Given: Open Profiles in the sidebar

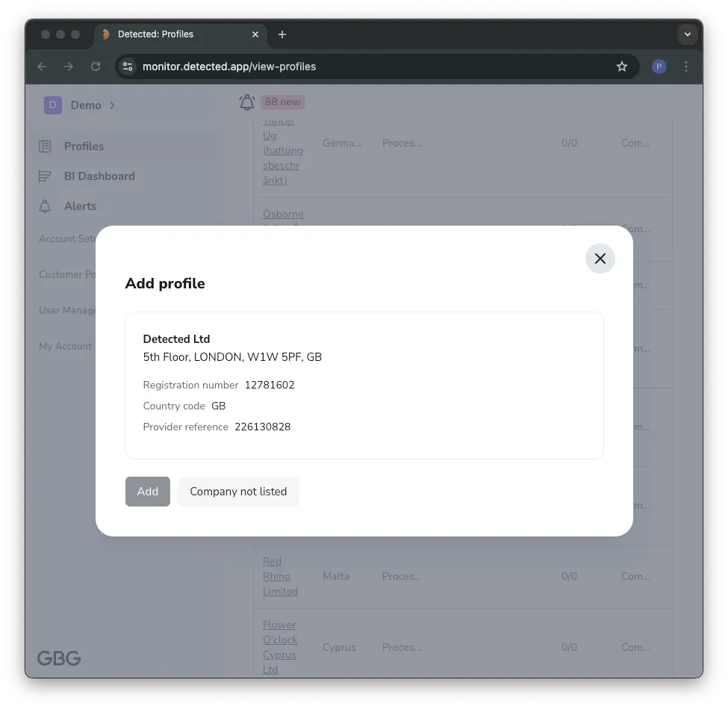Looking at the screenshot, I should pyautogui.click(x=84, y=146).
